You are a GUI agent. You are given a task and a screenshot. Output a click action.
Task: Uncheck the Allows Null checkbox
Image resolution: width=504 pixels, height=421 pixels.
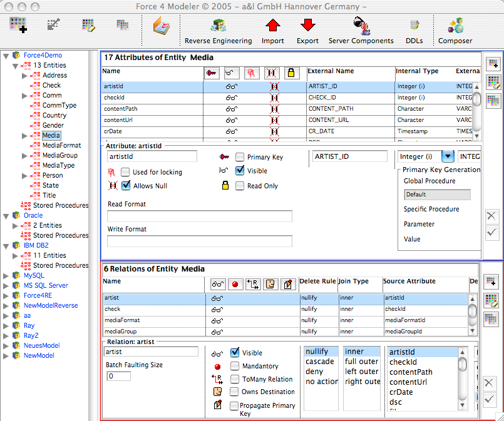[126, 186]
